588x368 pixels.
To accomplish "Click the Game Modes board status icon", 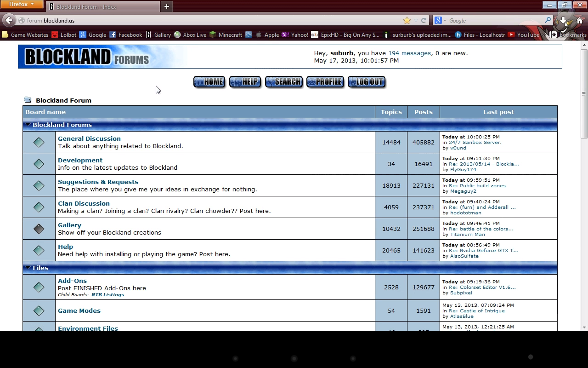I will (x=39, y=310).
